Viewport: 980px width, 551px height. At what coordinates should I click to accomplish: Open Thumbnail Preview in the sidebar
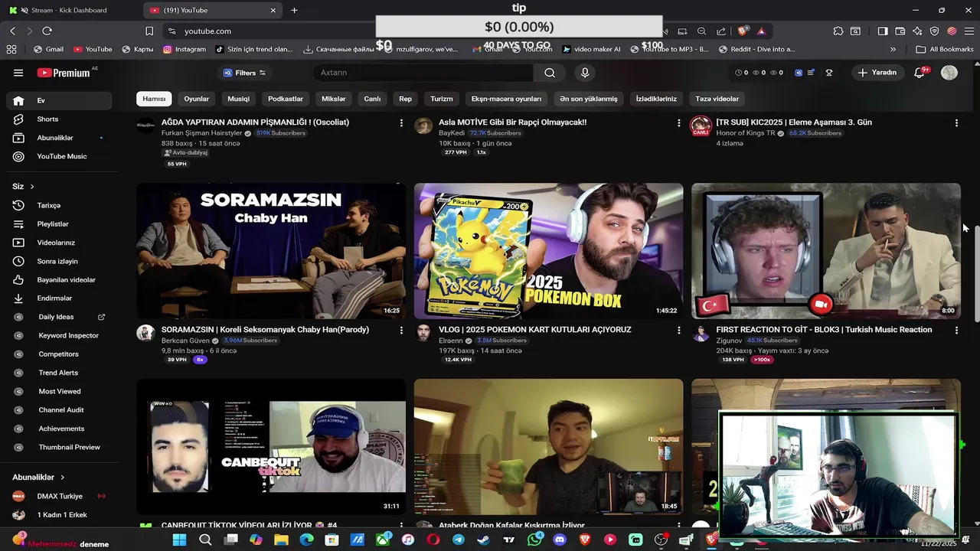point(60,447)
